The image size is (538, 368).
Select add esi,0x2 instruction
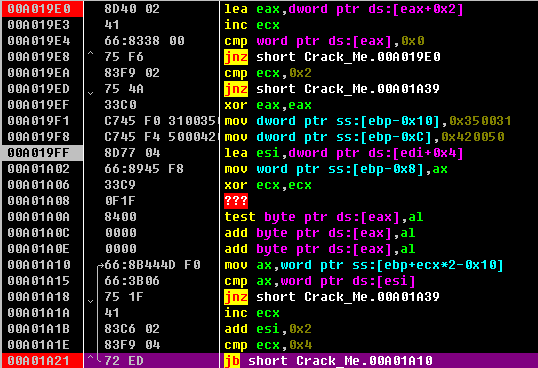point(268,329)
